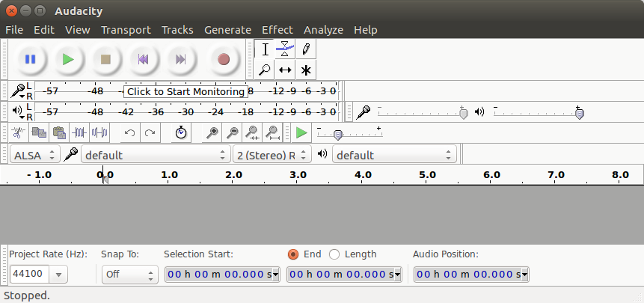The image size is (644, 303).
Task: Open the File menu
Action: coord(14,30)
